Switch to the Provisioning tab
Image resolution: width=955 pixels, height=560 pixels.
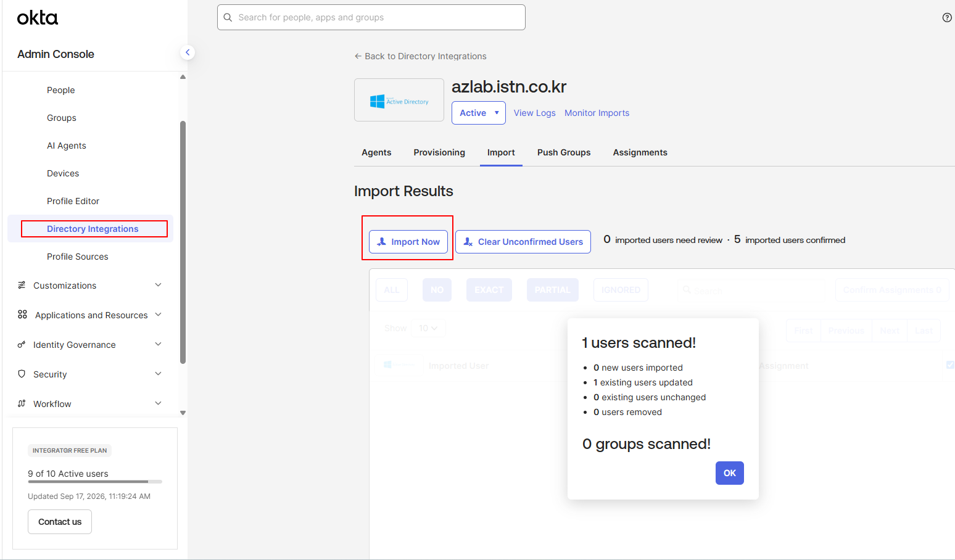pos(439,152)
